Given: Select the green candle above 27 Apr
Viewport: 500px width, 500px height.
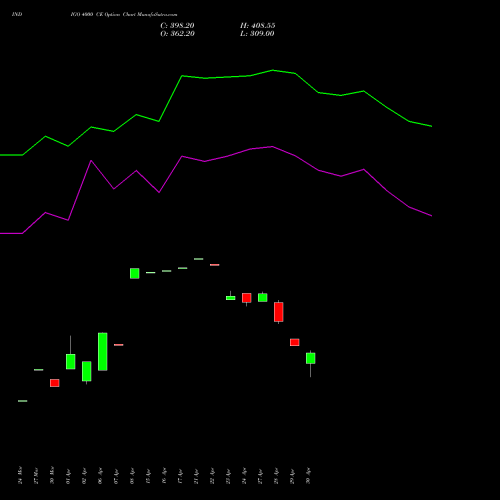Looking at the screenshot, I should coord(263,297).
